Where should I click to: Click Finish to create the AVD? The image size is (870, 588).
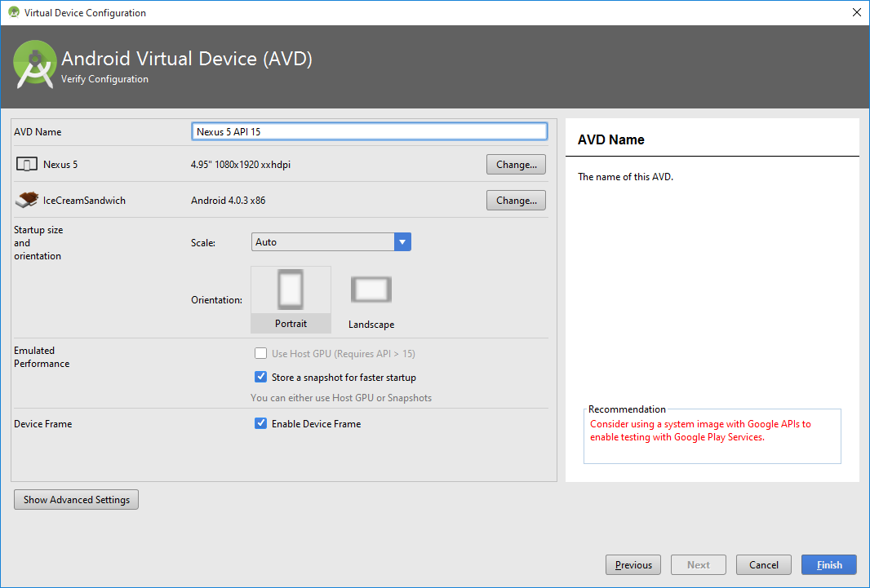click(x=829, y=564)
